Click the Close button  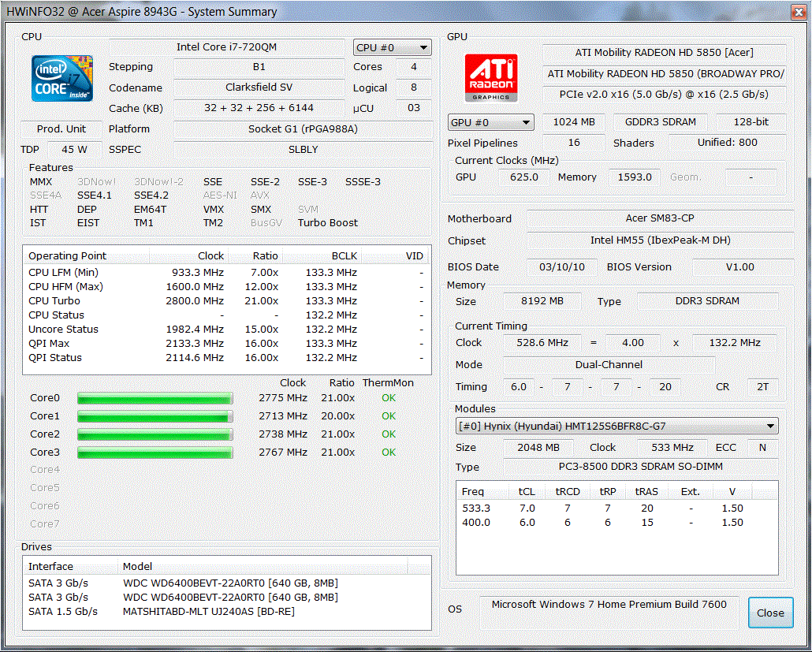(770, 613)
